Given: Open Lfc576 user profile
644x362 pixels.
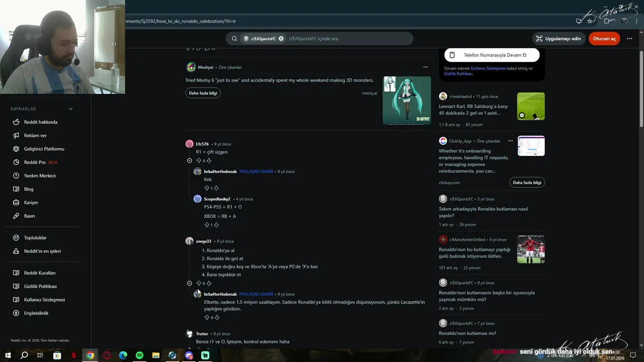Looking at the screenshot, I should (202, 144).
